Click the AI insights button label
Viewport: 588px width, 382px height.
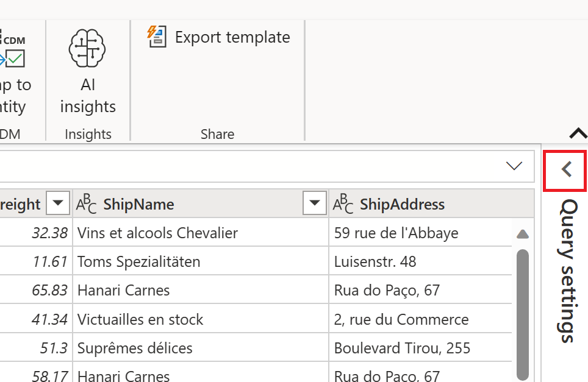(x=87, y=95)
